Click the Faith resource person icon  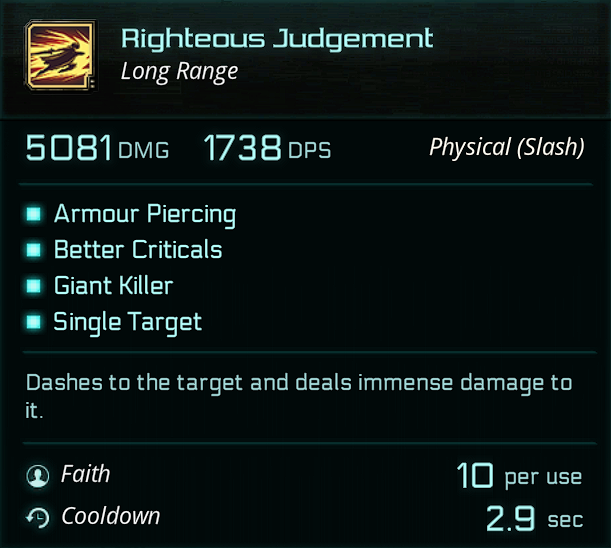[37, 476]
